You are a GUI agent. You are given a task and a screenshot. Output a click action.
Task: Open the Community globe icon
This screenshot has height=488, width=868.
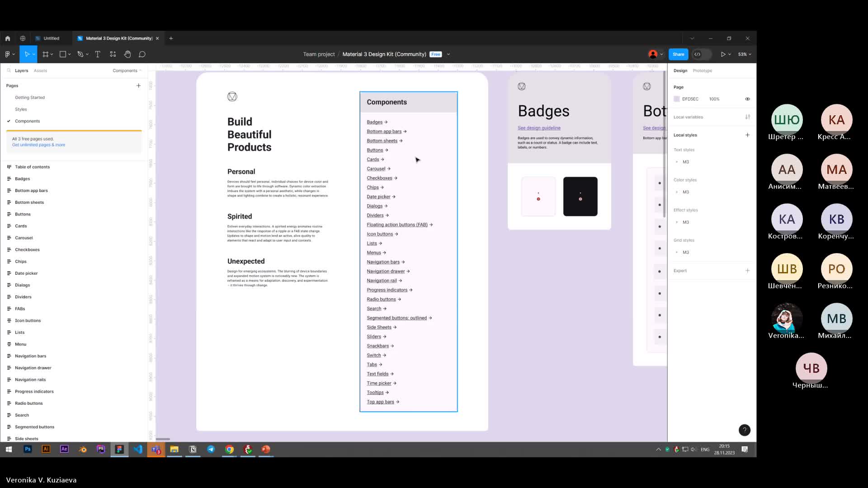click(23, 38)
